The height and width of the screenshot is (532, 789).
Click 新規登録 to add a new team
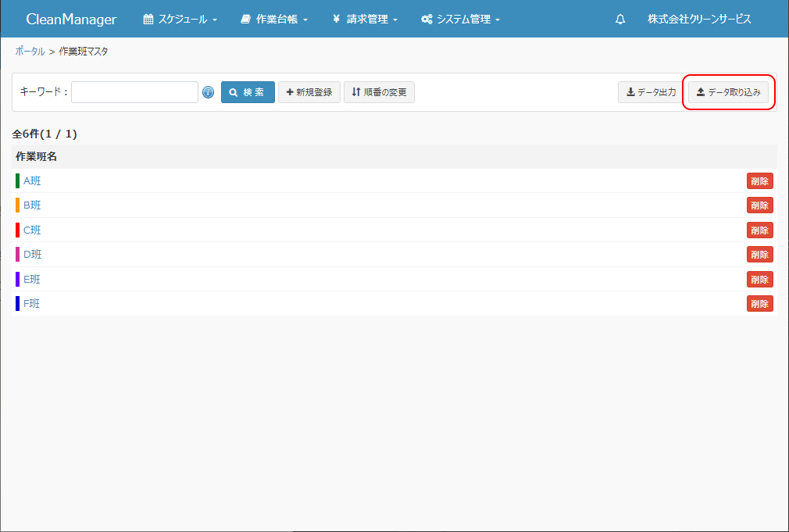coord(309,92)
